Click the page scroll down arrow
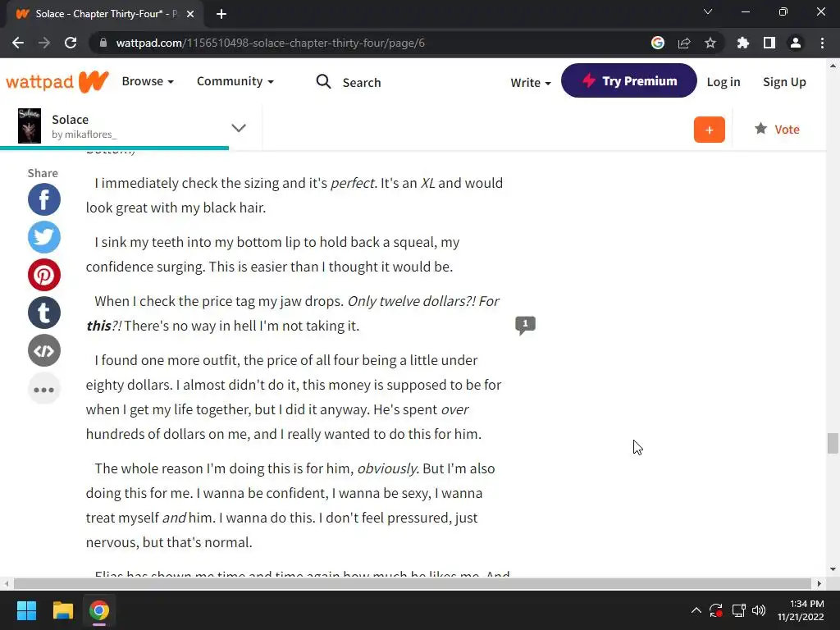840x630 pixels. pos(833,569)
